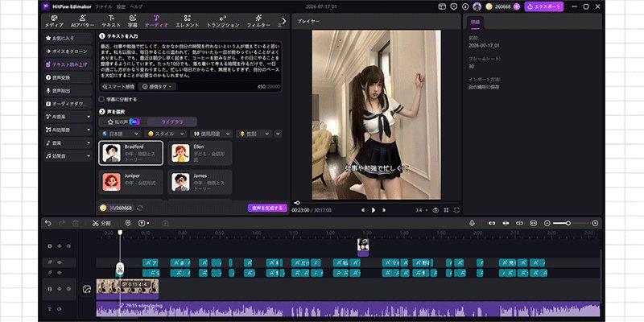Viewport: 644px width, 322px height.
Task: Click the timeline zoom slider handle
Action: (x=568, y=223)
